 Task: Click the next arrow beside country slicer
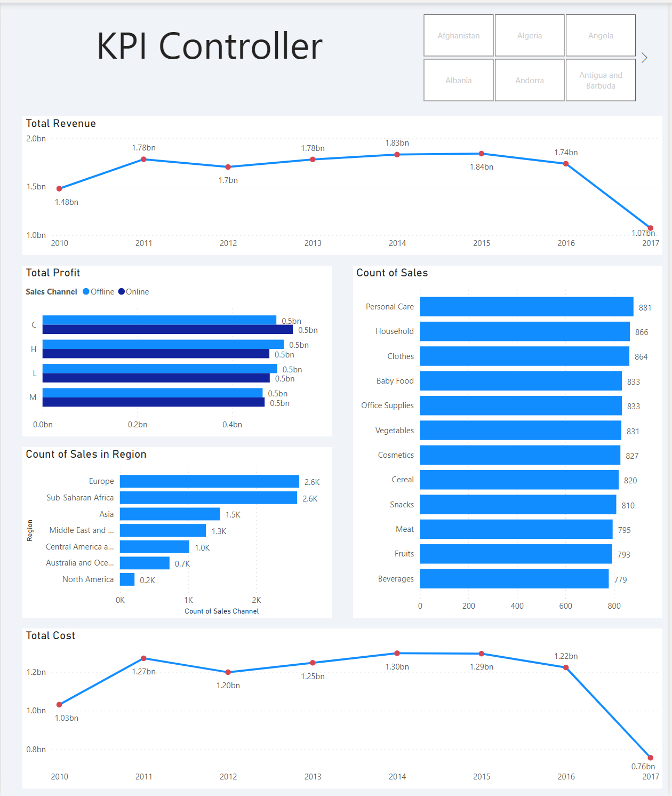(644, 58)
